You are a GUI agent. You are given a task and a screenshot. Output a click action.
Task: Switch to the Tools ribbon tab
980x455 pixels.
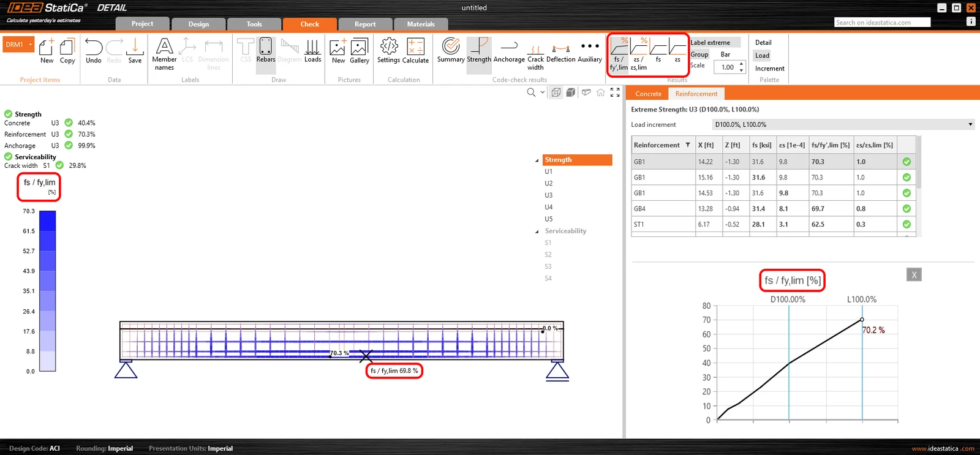click(254, 24)
